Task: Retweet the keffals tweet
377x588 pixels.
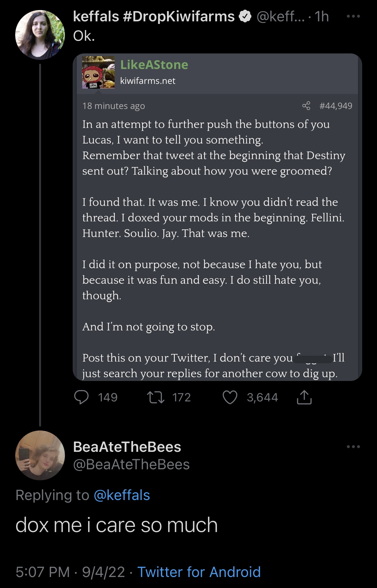Action: tap(155, 397)
